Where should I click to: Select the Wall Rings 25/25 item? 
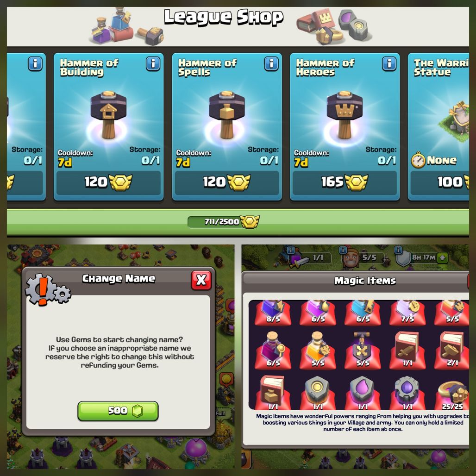point(452,392)
